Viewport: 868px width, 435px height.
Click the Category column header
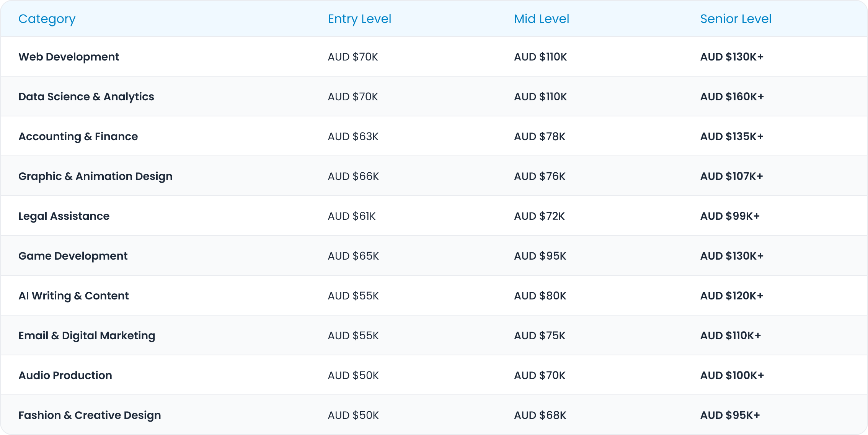47,19
